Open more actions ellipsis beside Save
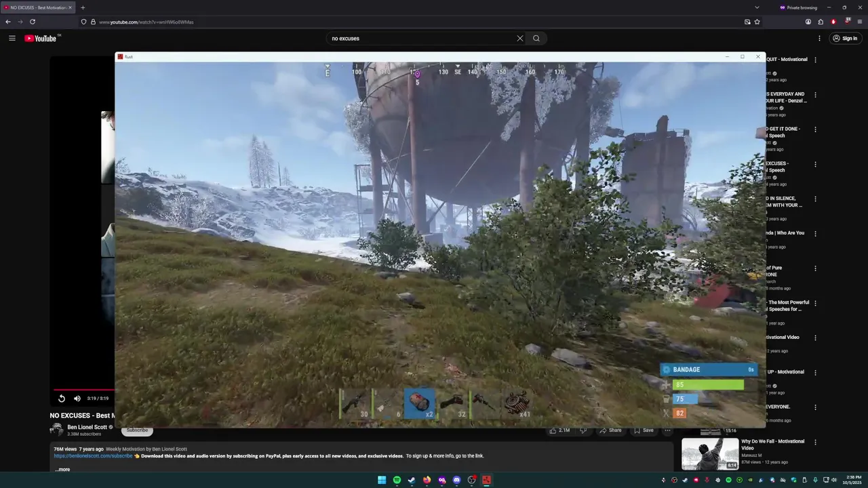This screenshot has width=868, height=488. (x=667, y=430)
